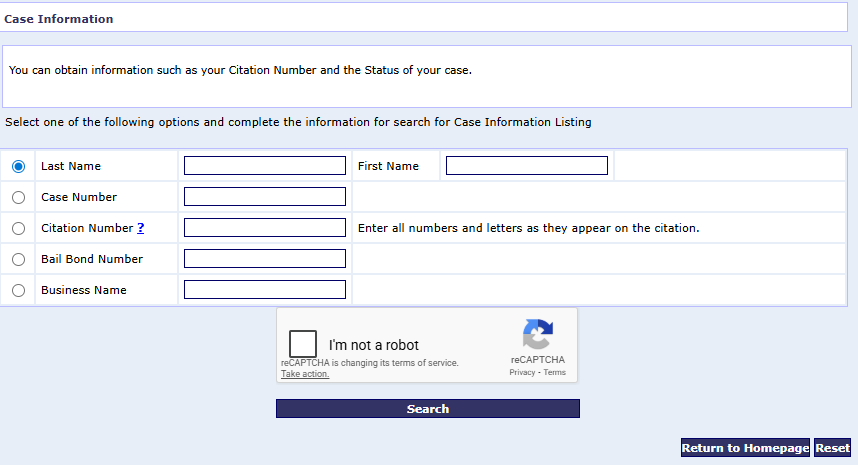The height and width of the screenshot is (465, 858).
Task: Focus the First Name input box
Action: [x=527, y=166]
